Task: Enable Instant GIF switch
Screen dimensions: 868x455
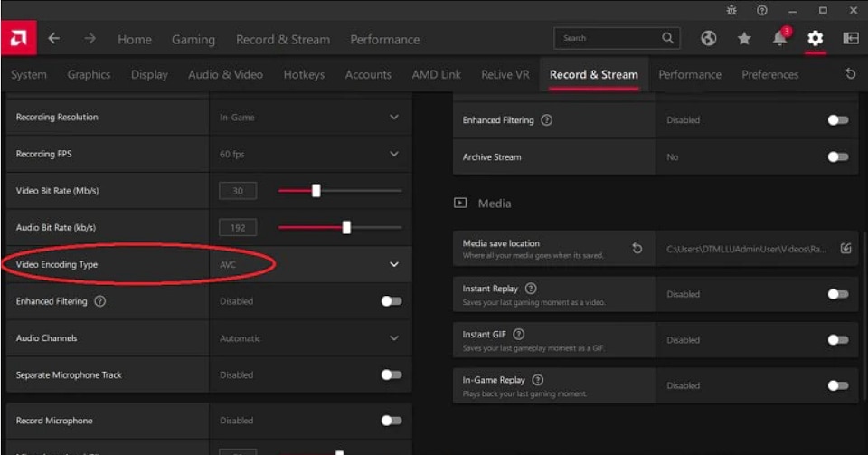Action: 838,340
